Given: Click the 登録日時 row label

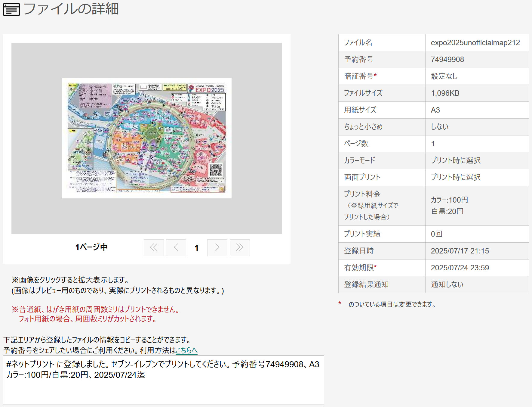Looking at the screenshot, I should (359, 251).
